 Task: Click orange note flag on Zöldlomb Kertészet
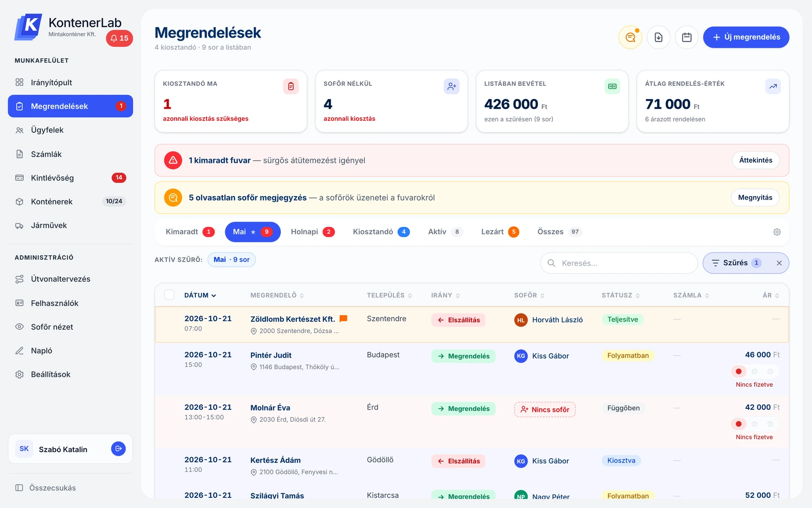click(x=344, y=319)
